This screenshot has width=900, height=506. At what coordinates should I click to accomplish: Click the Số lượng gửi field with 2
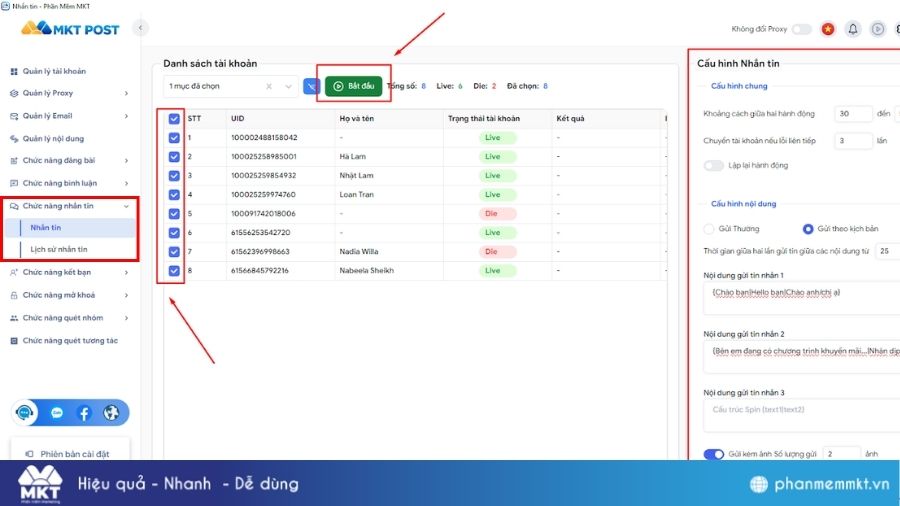[841, 454]
